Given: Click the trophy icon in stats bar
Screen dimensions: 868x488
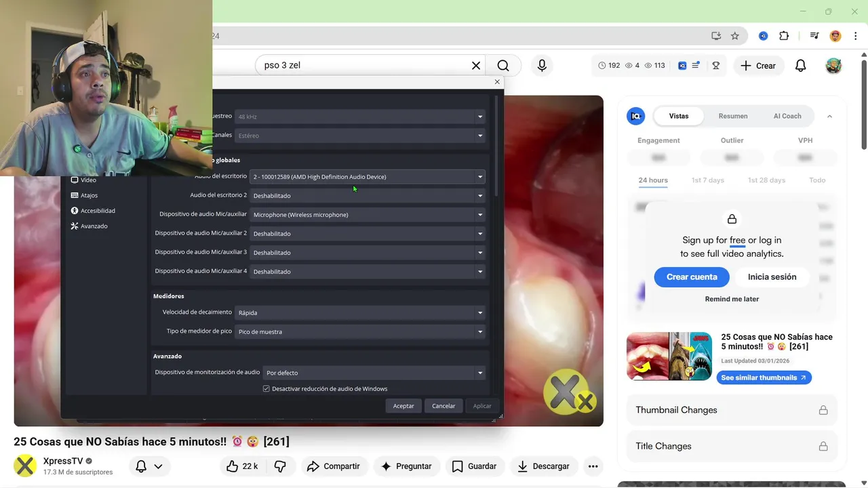Looking at the screenshot, I should pos(715,66).
